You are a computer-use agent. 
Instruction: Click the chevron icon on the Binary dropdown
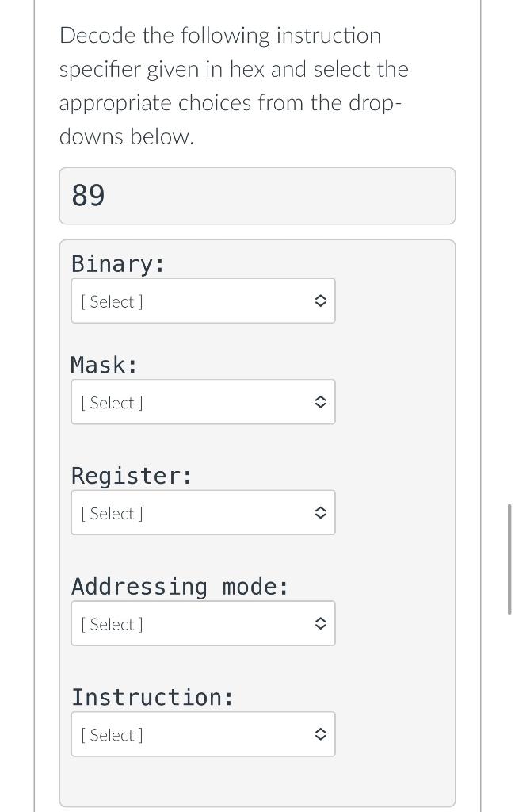(x=320, y=301)
